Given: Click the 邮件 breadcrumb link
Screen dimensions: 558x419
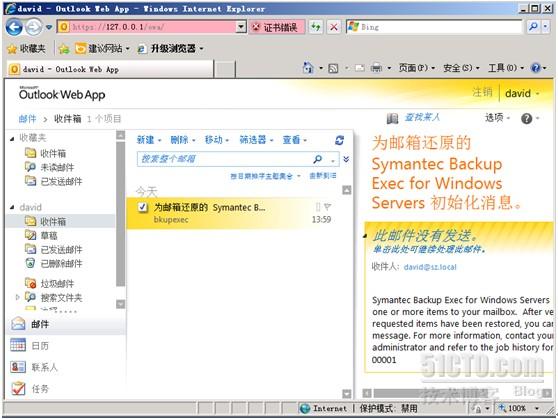Looking at the screenshot, I should 28,119.
